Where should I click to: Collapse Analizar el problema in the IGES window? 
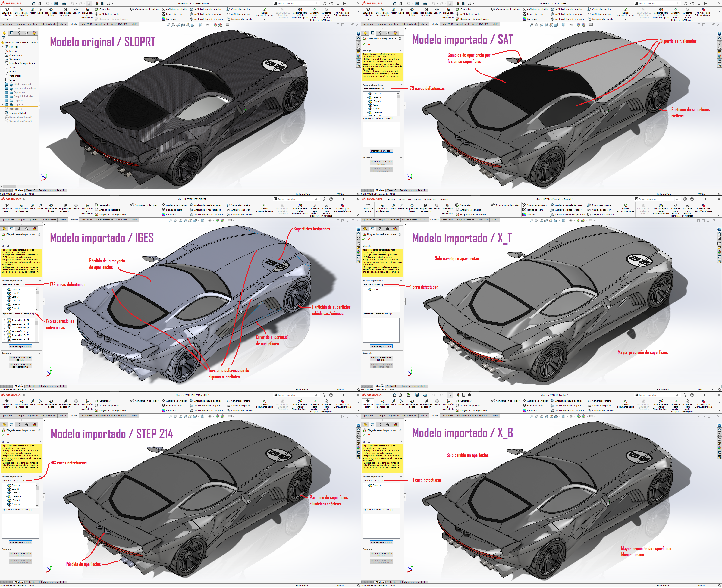tap(40, 281)
